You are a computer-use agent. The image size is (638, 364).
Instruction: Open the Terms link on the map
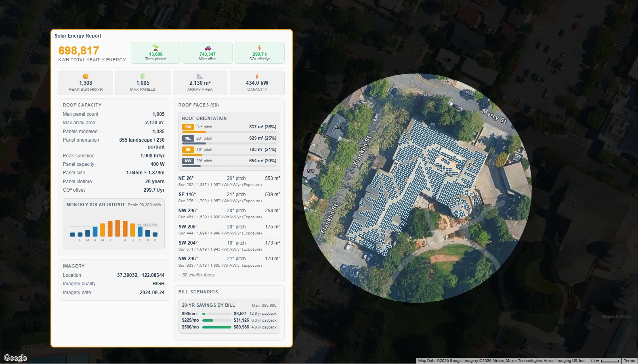click(x=629, y=361)
